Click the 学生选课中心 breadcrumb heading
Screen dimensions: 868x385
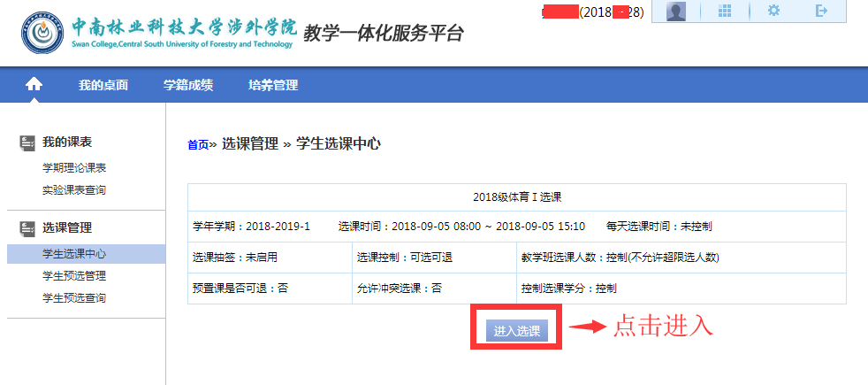[339, 144]
